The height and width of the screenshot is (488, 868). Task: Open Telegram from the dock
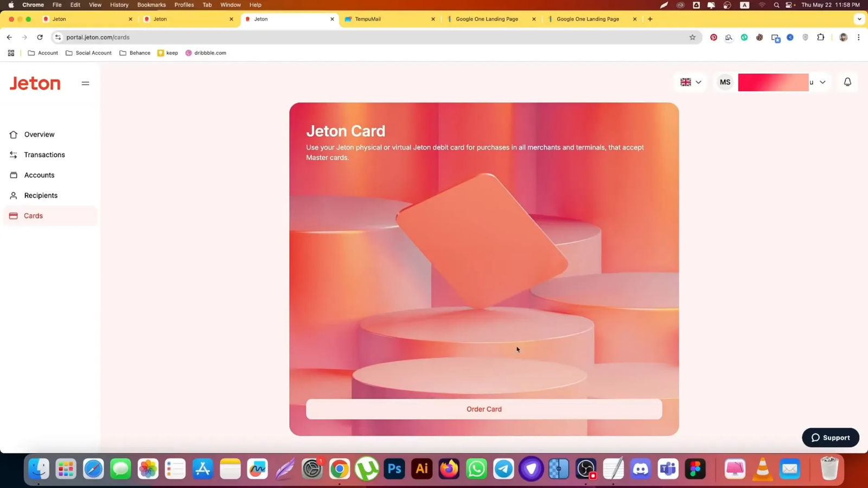(x=503, y=469)
